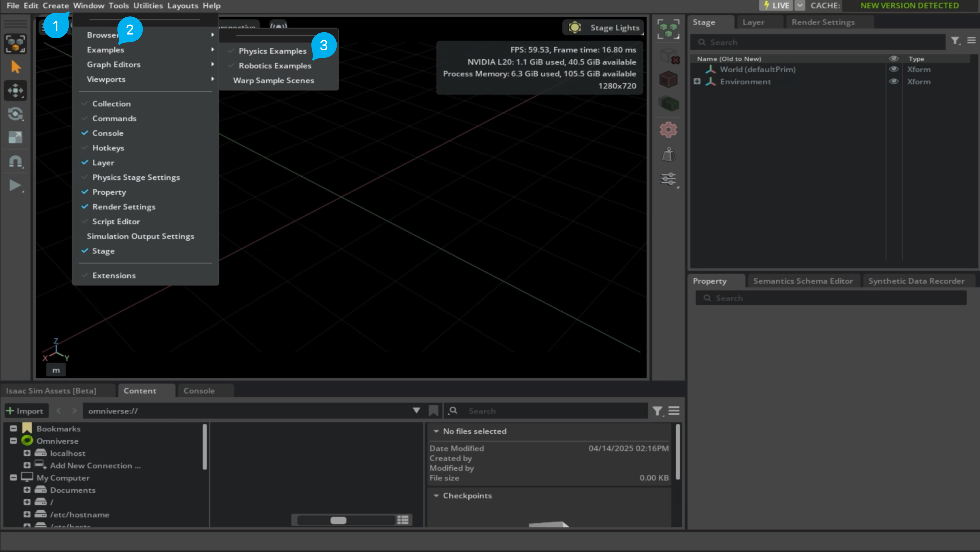Bookmark the current omniverse path

[433, 411]
